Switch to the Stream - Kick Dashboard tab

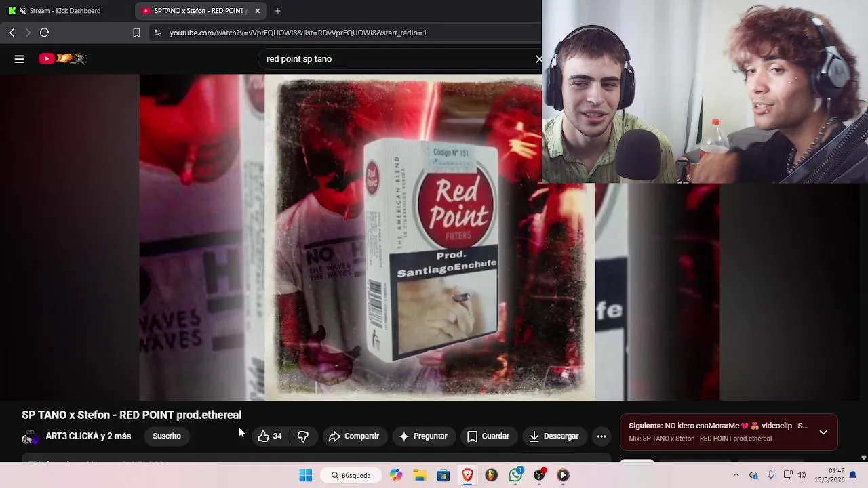[x=64, y=11]
